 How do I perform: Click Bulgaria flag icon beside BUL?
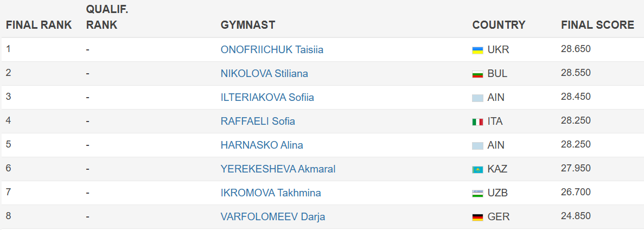(x=477, y=74)
